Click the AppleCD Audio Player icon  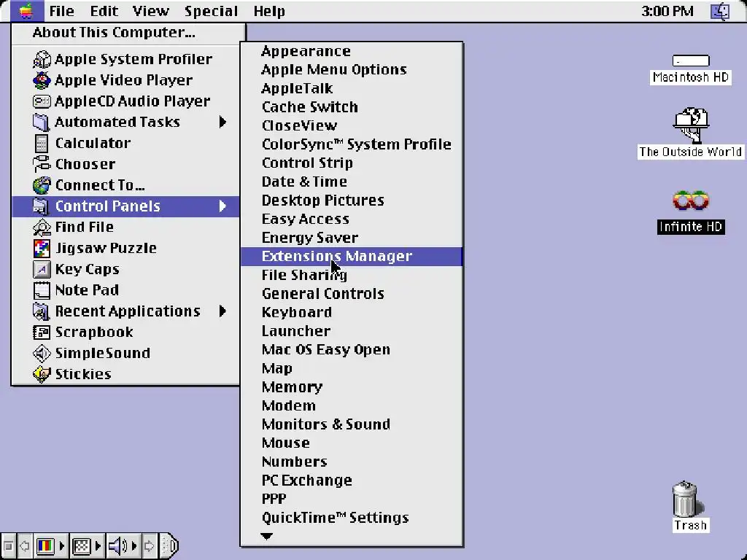(x=42, y=101)
